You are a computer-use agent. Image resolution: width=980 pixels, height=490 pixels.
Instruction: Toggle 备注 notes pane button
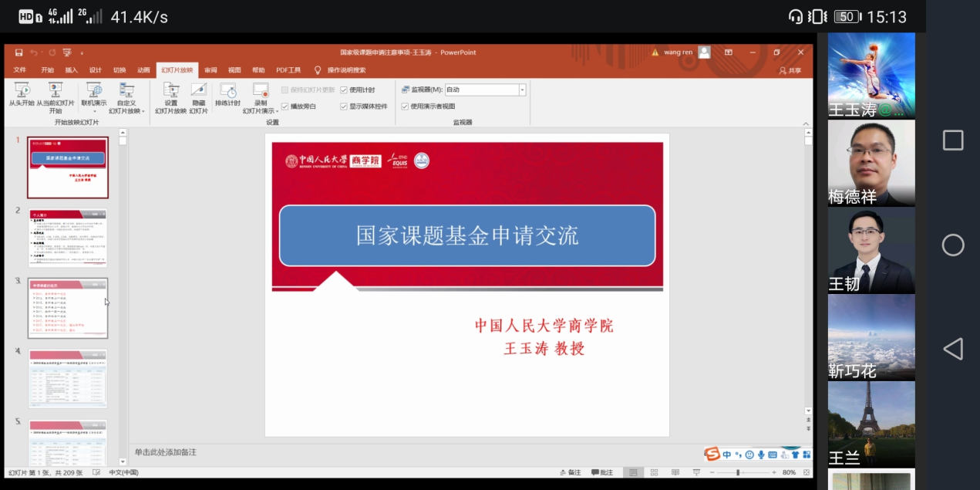[x=570, y=472]
